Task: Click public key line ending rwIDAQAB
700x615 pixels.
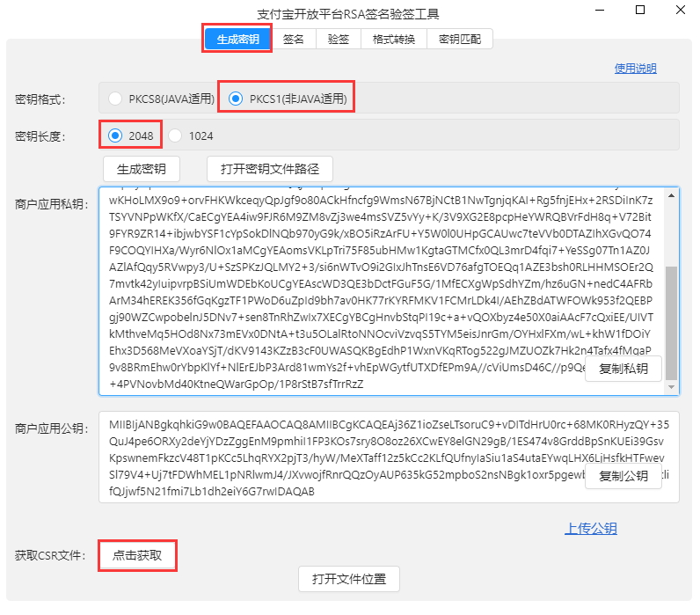Action: [212, 491]
